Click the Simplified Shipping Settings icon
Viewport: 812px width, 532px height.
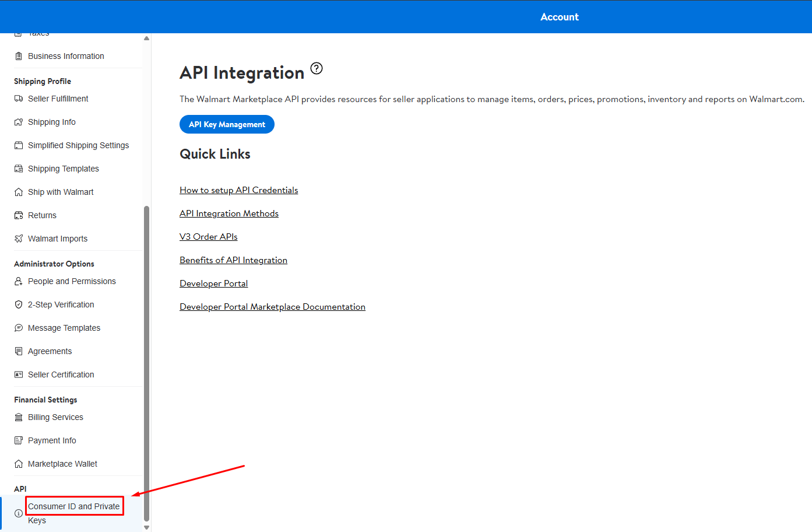19,145
